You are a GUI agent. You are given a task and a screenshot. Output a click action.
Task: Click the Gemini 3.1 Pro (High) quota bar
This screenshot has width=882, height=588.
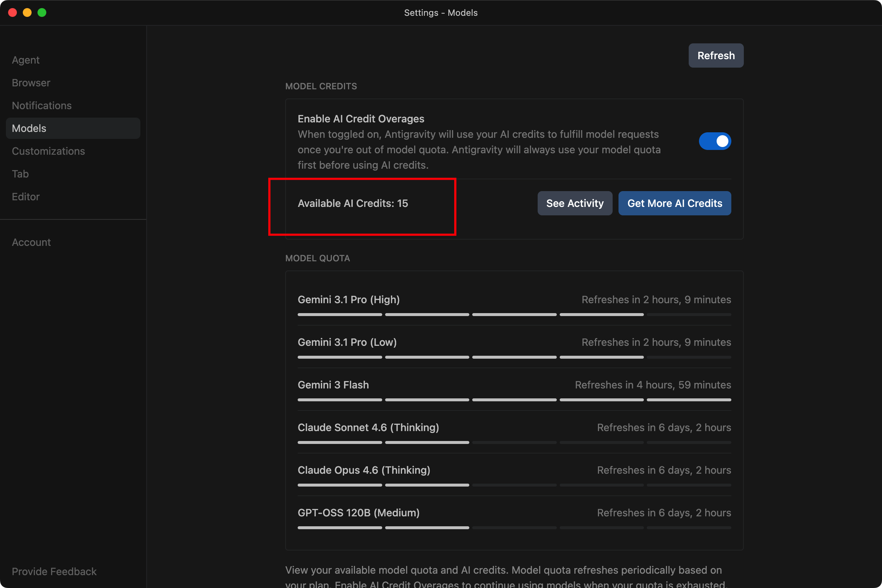point(514,315)
